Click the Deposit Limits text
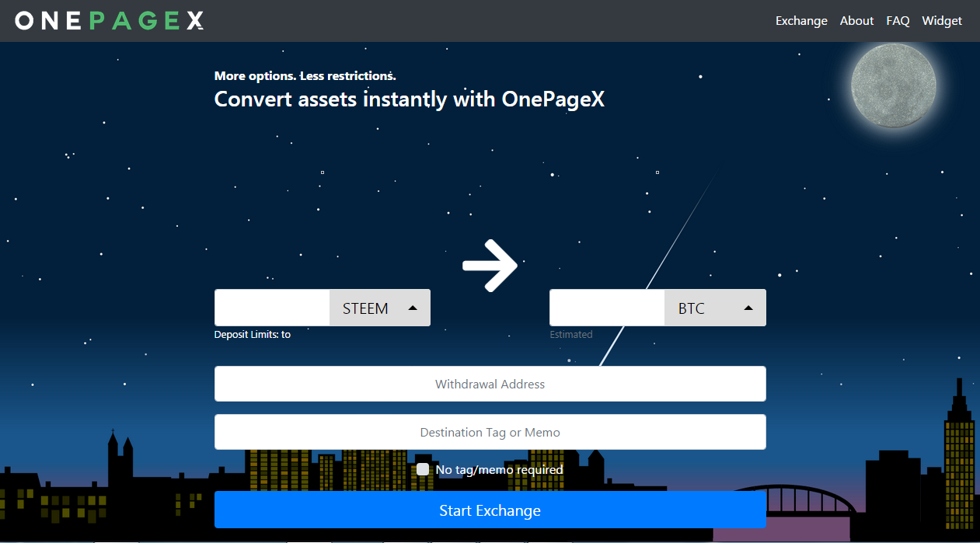Screen dimensions: 980x543 tap(253, 334)
